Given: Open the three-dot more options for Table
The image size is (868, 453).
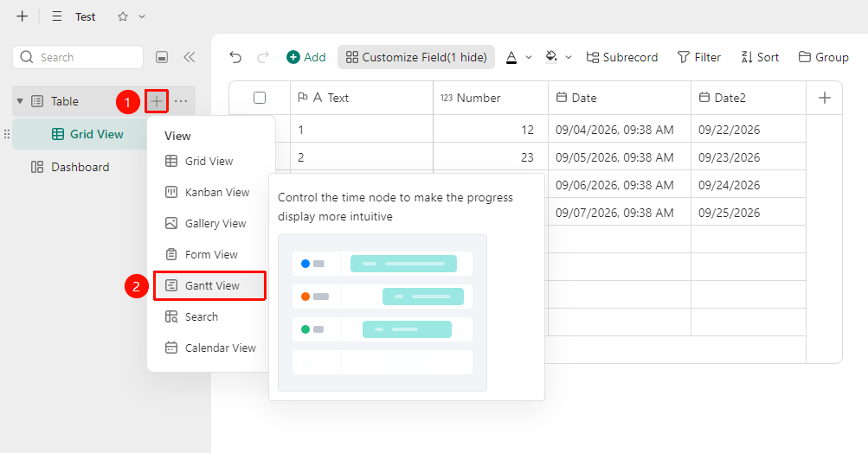Looking at the screenshot, I should [x=181, y=101].
